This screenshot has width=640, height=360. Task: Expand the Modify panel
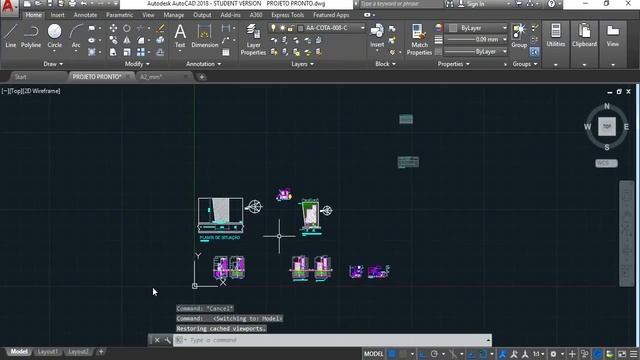137,64
